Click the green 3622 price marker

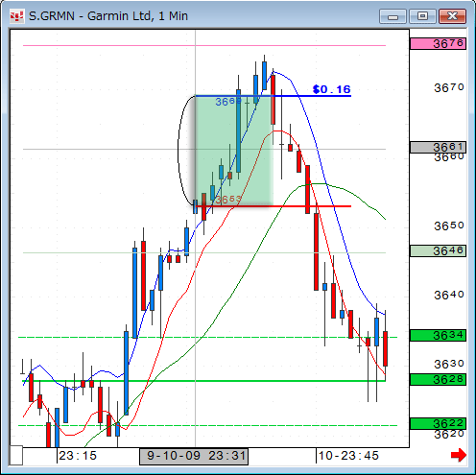(x=438, y=424)
